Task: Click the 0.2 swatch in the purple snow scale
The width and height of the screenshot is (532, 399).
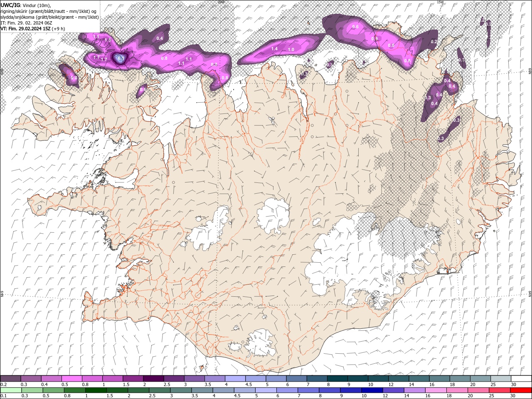Action: (10, 379)
